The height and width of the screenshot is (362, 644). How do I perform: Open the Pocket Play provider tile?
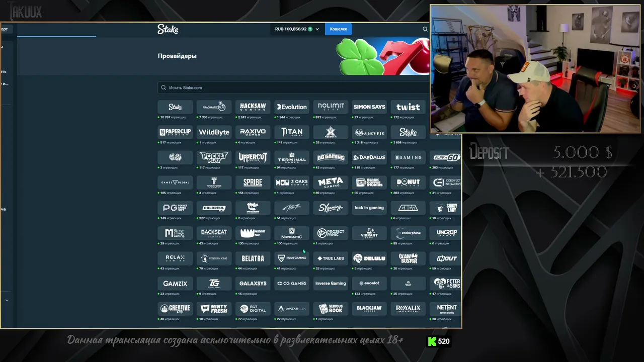point(214,157)
